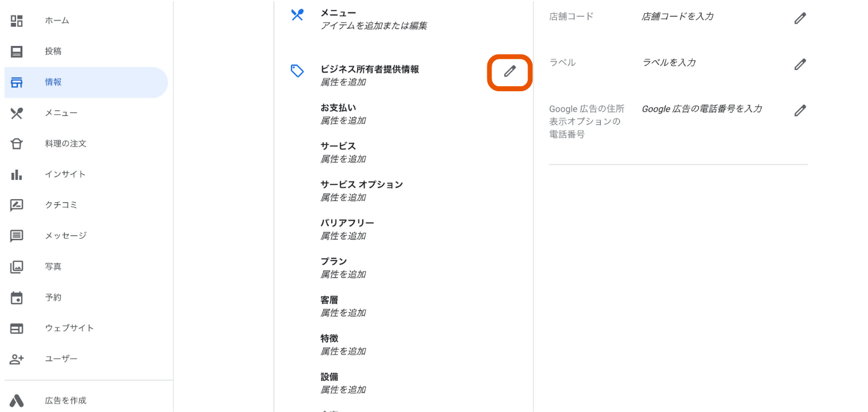This screenshot has height=412, width=868.
Task: Click お支払い 属性を追加 entry
Action: (x=343, y=114)
